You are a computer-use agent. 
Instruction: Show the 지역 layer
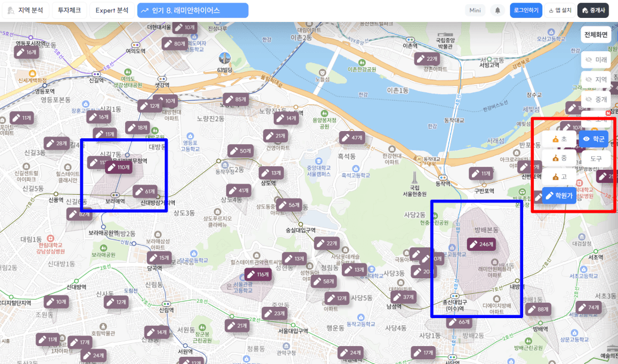[x=595, y=79]
